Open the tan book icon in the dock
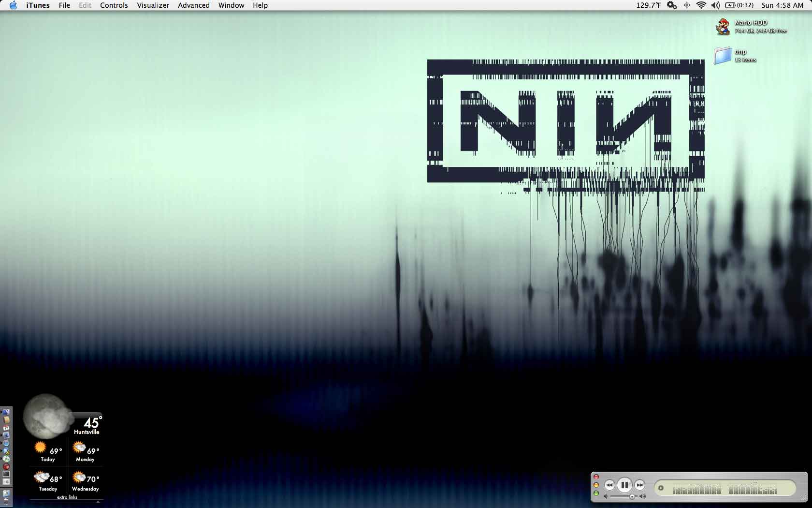Screen dimensions: 812x508 pyautogui.click(x=6, y=420)
